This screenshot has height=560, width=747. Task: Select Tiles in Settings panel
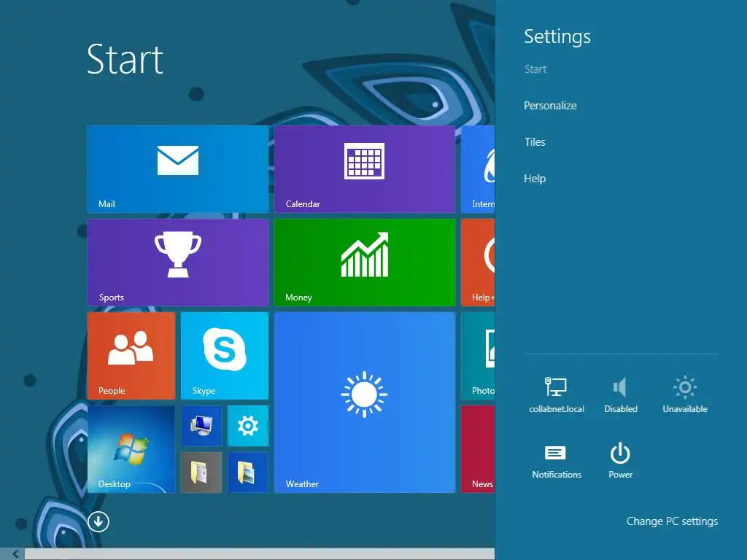535,142
